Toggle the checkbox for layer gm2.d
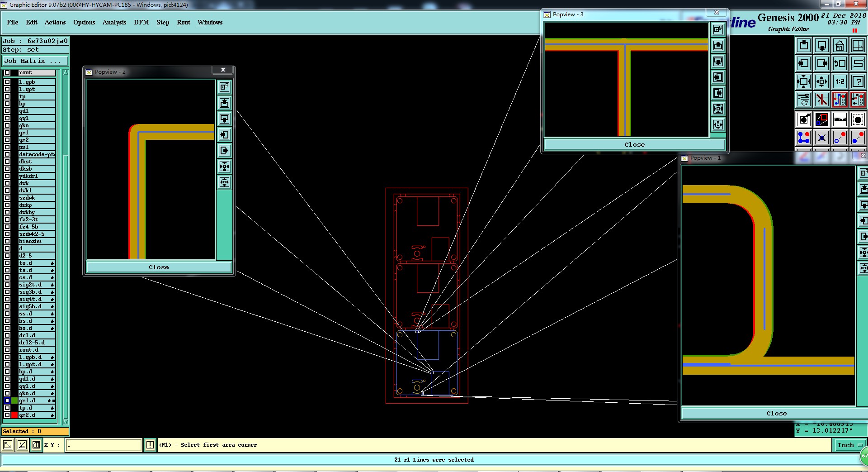The height and width of the screenshot is (472, 868). click(x=7, y=415)
